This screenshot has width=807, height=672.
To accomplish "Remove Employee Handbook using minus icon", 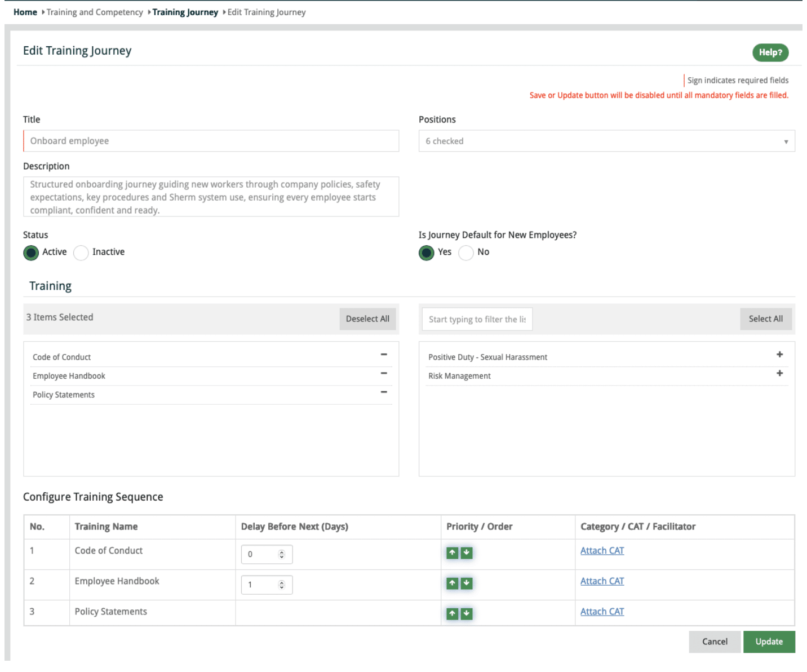I will tap(384, 373).
